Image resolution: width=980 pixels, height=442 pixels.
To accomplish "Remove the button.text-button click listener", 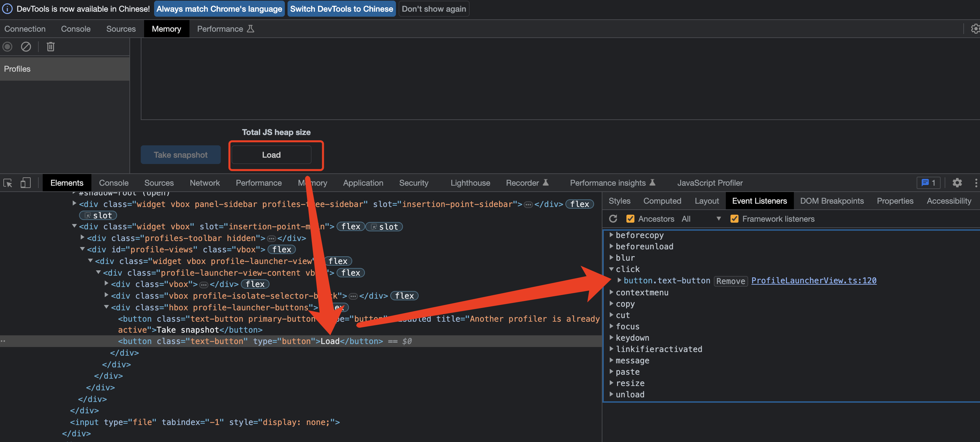I will (x=730, y=281).
